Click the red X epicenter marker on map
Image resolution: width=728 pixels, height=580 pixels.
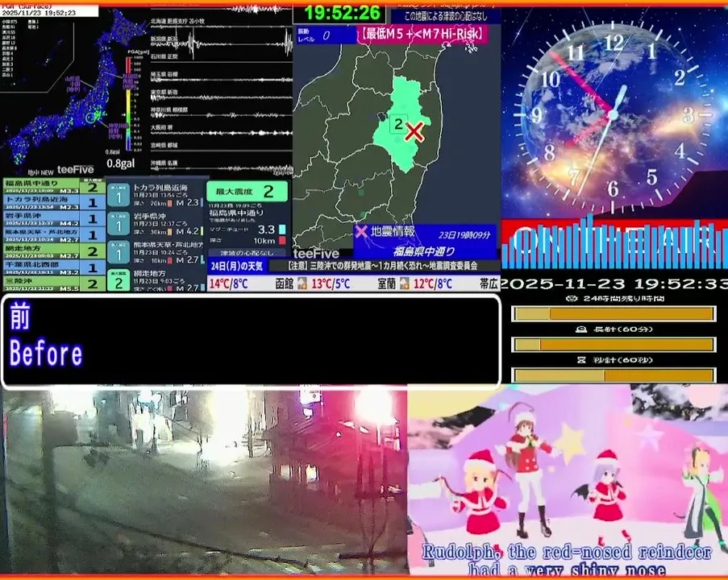point(414,132)
